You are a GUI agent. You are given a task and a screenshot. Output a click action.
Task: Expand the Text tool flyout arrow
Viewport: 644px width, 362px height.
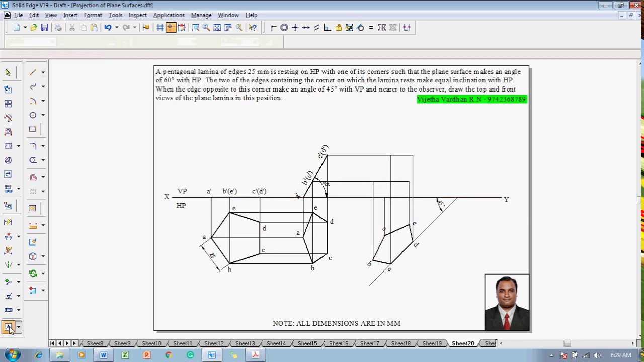19,327
